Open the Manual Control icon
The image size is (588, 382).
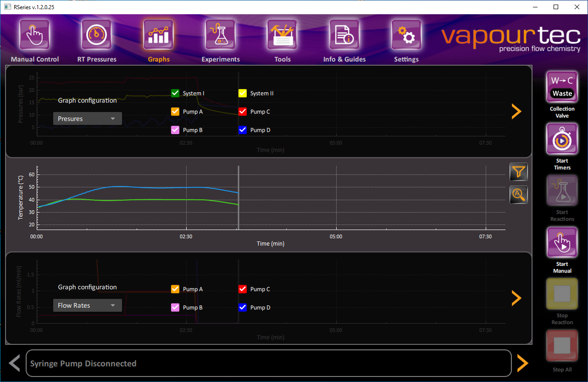(34, 34)
